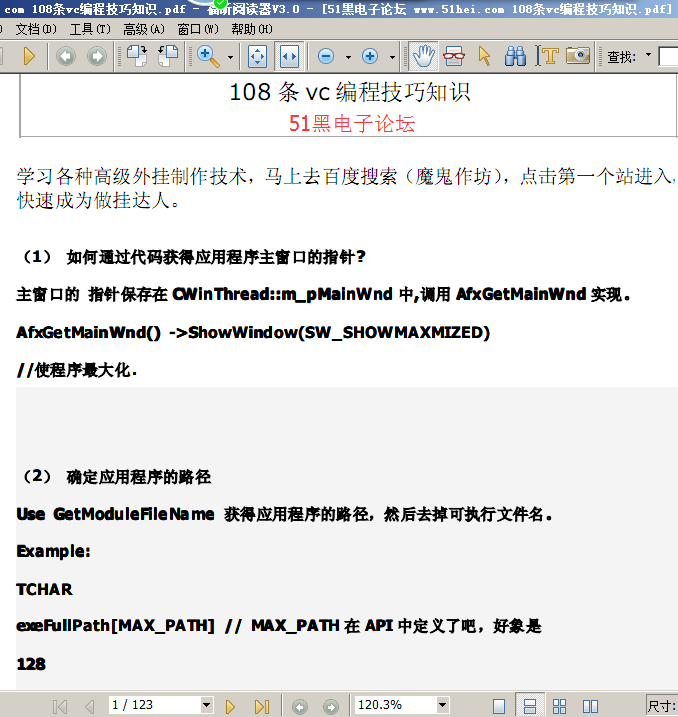Image resolution: width=678 pixels, height=717 pixels.
Task: Click the Example: line
Action: 53,551
